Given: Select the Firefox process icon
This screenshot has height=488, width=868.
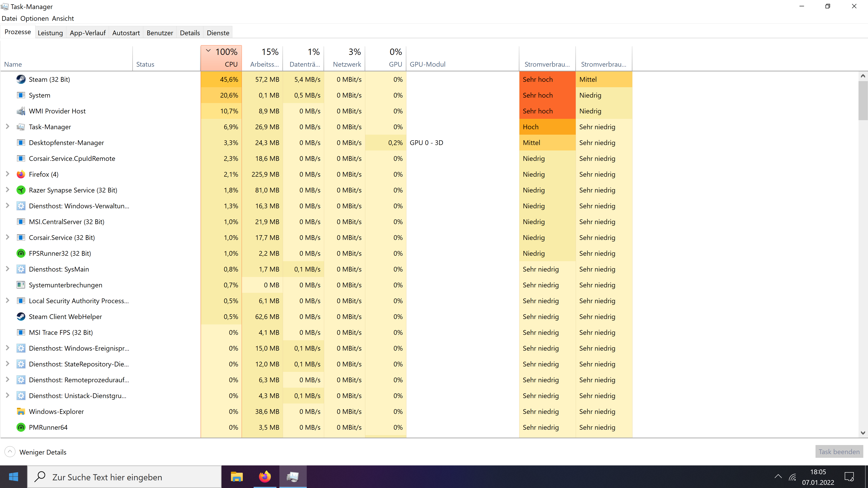Looking at the screenshot, I should click(x=21, y=174).
